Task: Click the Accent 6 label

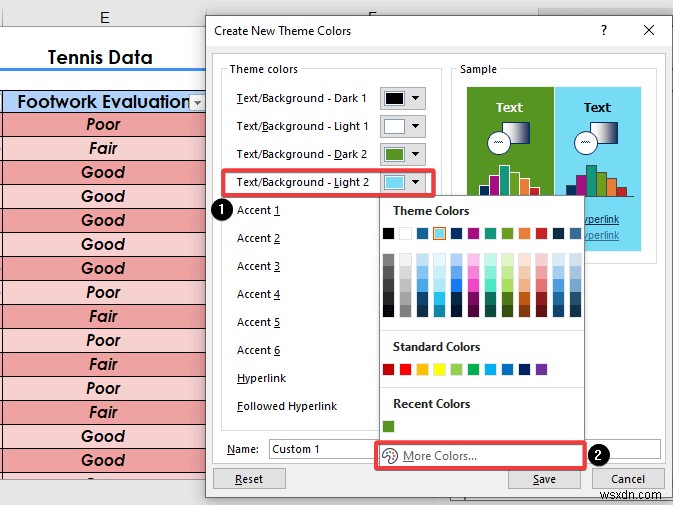Action: [258, 350]
